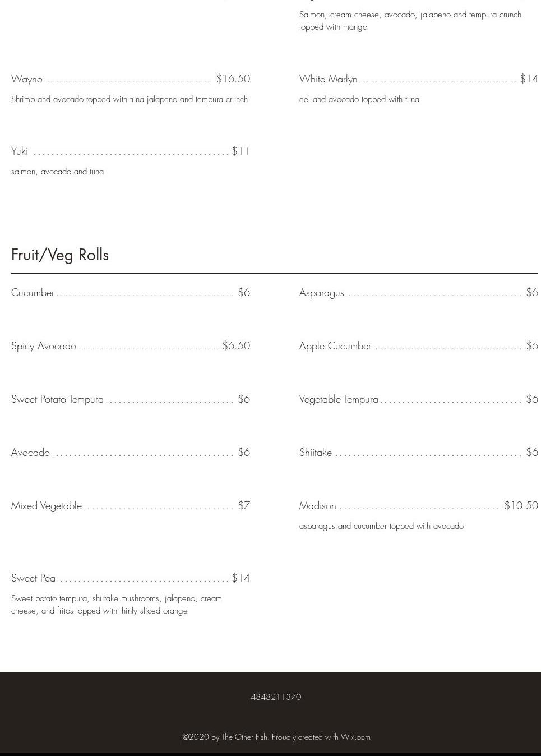Click the Sweet Pea ingredients description

click(x=117, y=605)
